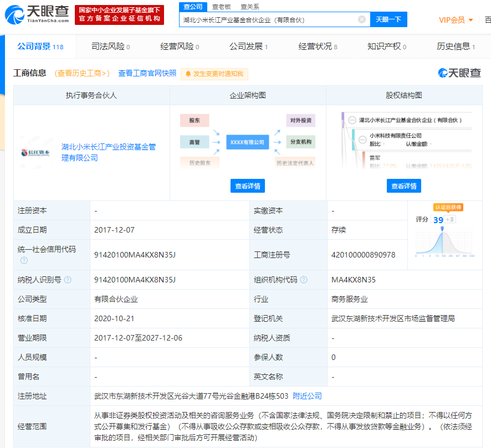
Task: Click the 股权结构图 column header
Action: 404,95
